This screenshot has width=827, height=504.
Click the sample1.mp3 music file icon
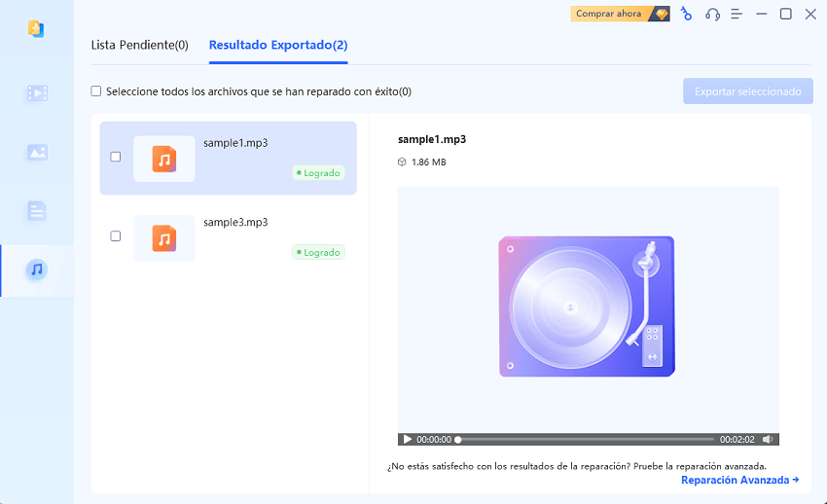pyautogui.click(x=164, y=159)
